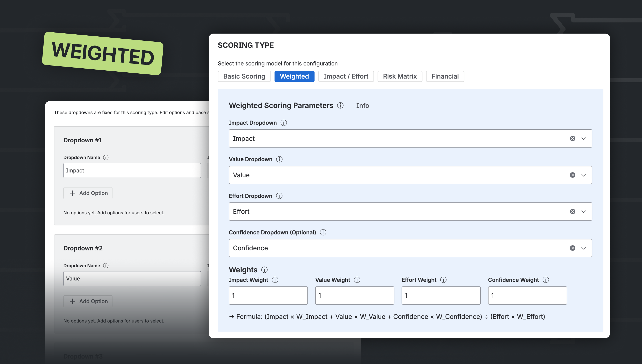Click Add Option under Dropdown #2
The height and width of the screenshot is (364, 642).
88,301
